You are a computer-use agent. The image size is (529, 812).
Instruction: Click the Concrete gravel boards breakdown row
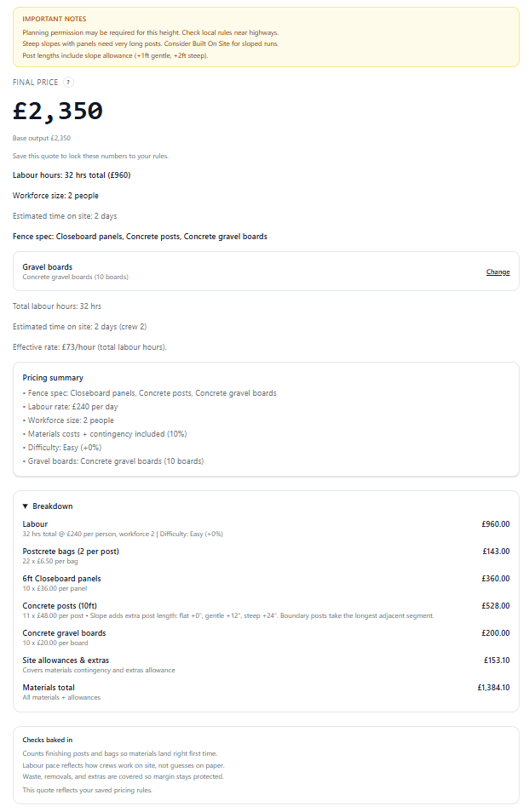pyautogui.click(x=64, y=633)
